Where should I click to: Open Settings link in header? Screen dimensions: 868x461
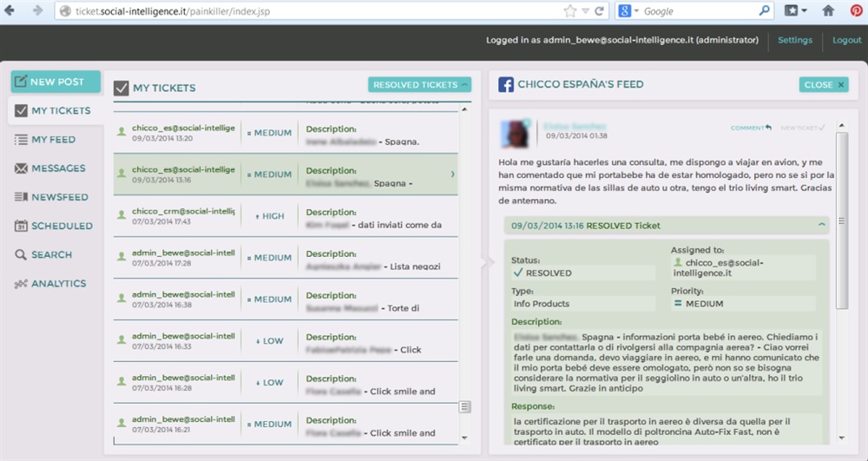[x=795, y=40]
